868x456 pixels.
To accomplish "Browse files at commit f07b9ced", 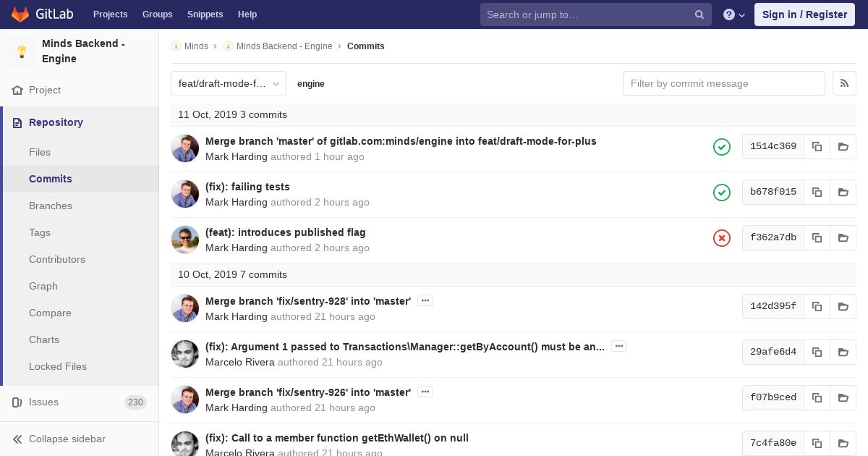I will 843,397.
